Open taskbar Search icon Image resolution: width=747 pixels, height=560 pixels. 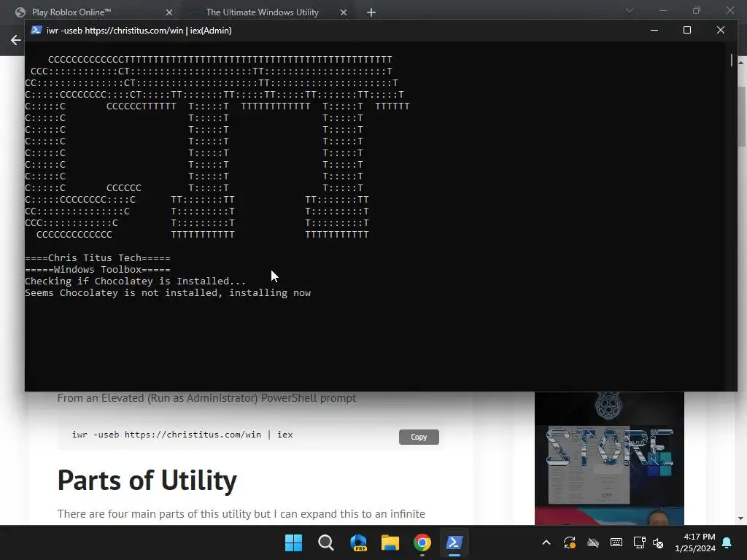point(326,542)
